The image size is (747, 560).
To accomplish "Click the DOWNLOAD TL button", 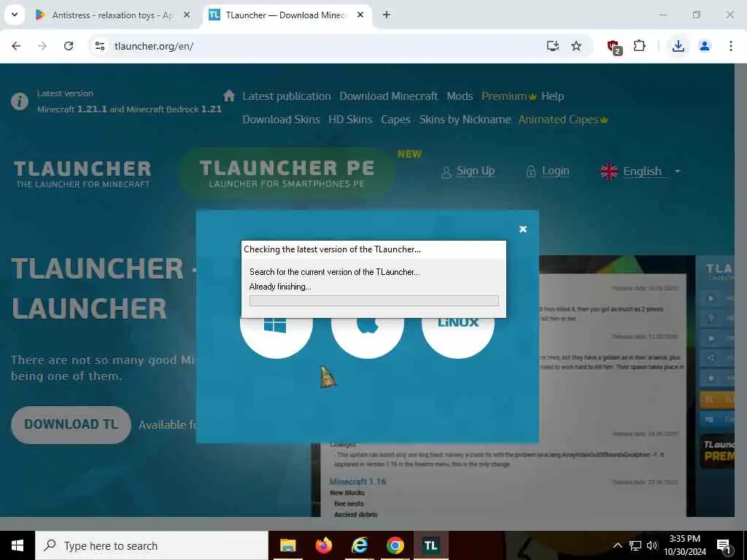I will click(71, 425).
